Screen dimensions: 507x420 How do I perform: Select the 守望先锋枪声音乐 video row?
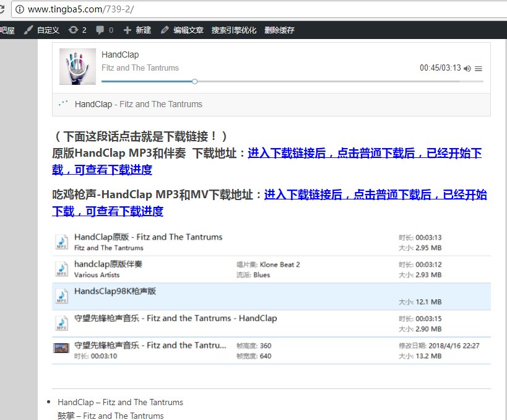pyautogui.click(x=248, y=349)
